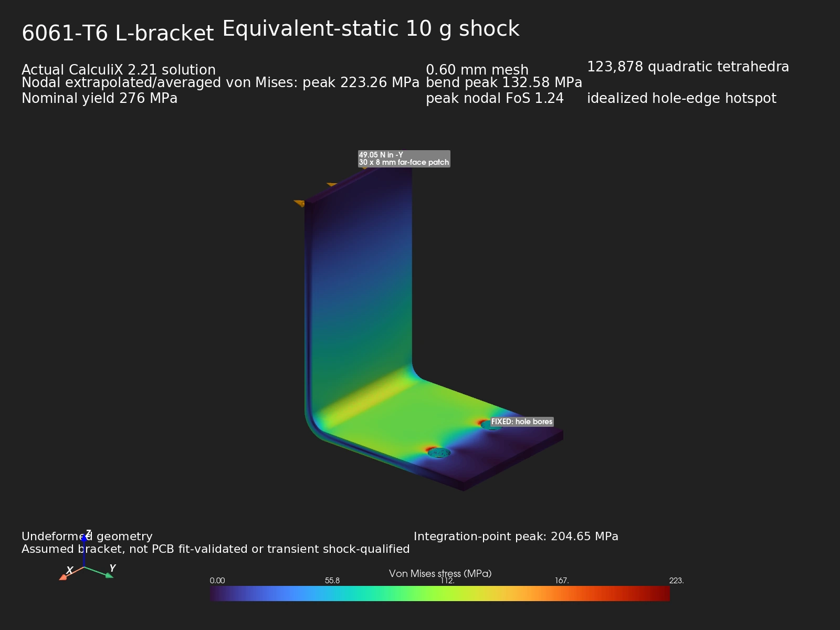
Task: Click the 'Equivalent-static 10 g shock' heading
Action: tap(371, 28)
